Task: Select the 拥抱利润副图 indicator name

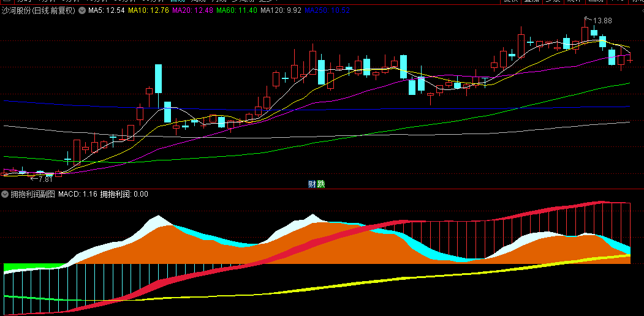Action: [x=33, y=195]
